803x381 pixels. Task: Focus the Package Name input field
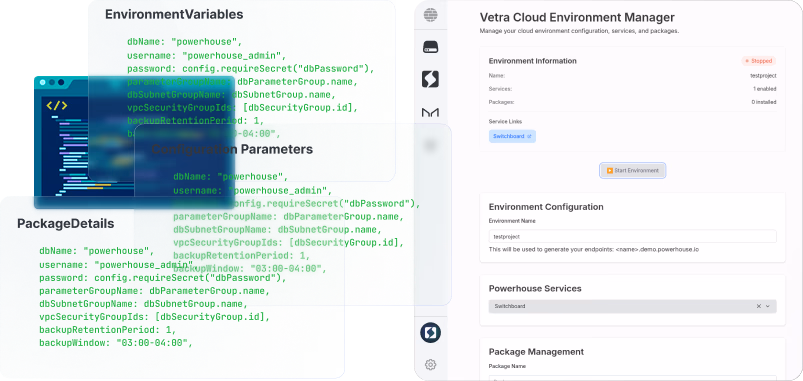632,378
